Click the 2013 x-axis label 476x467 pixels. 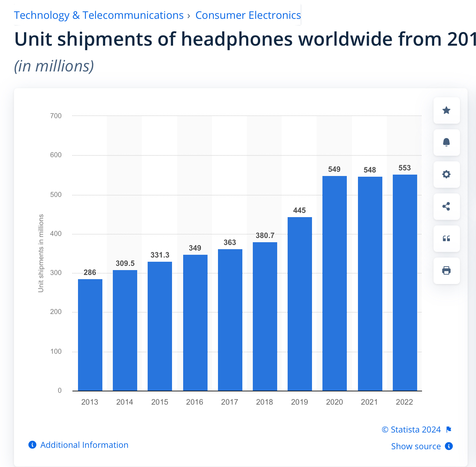pyautogui.click(x=90, y=402)
